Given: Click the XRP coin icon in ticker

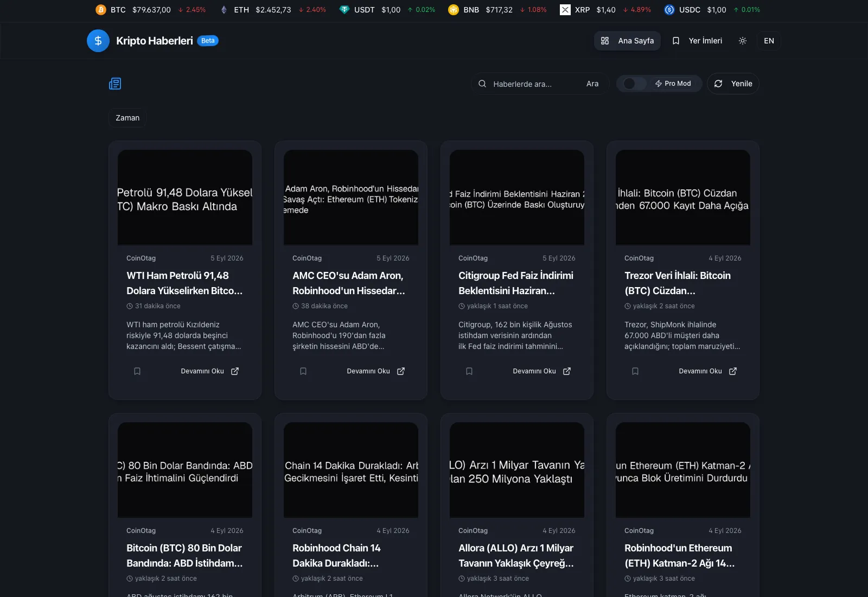Looking at the screenshot, I should click(x=565, y=10).
